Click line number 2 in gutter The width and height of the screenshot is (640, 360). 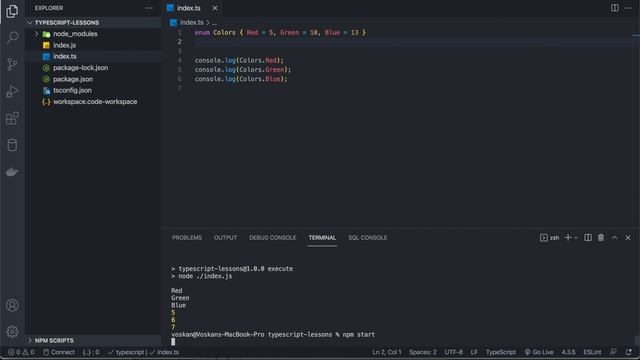click(179, 42)
